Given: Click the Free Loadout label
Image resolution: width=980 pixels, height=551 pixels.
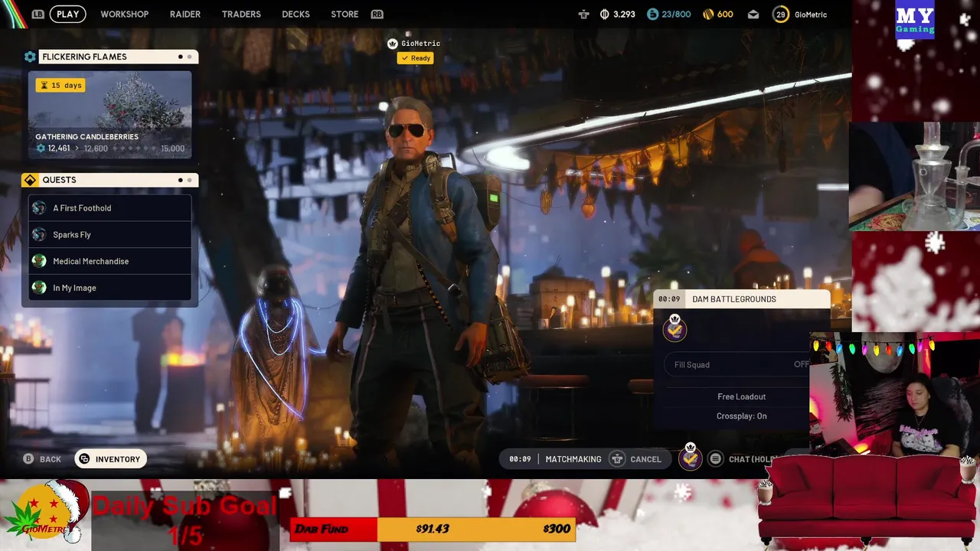Looking at the screenshot, I should [741, 396].
